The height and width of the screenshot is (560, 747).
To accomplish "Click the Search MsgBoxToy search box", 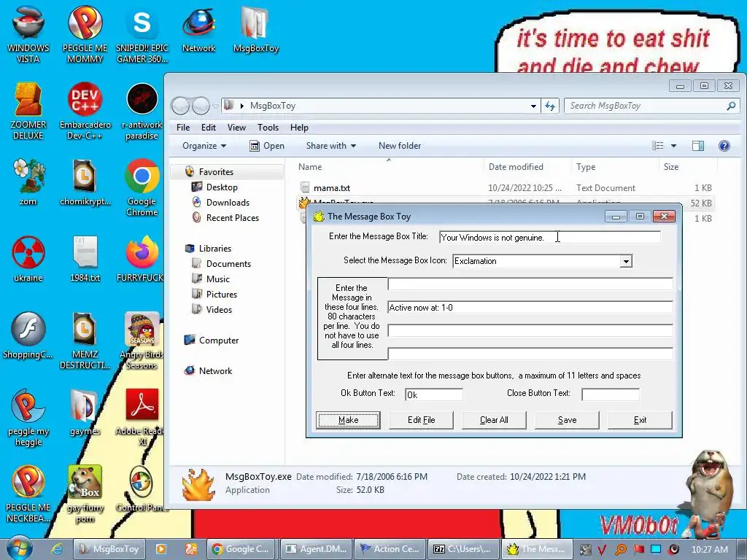I will point(651,106).
